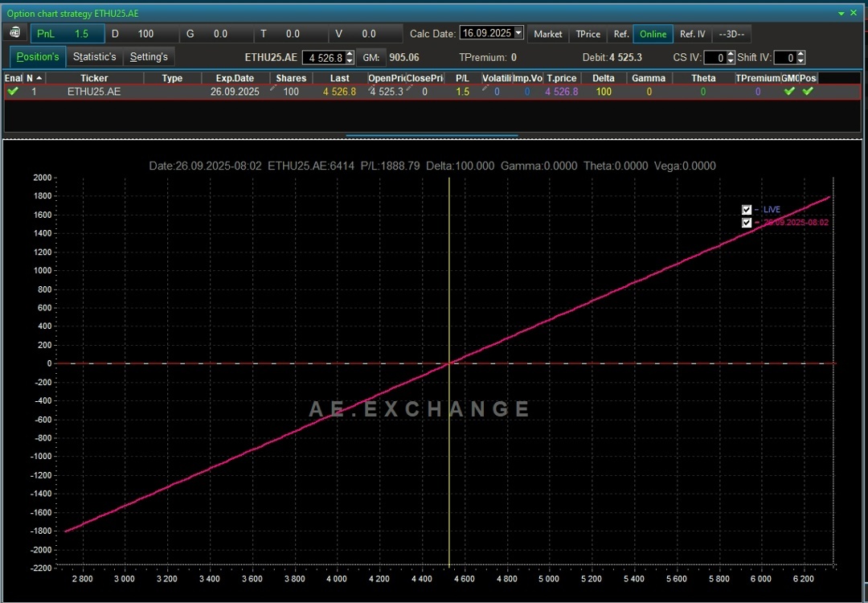
Task: Click the Theta column header
Action: [x=703, y=78]
